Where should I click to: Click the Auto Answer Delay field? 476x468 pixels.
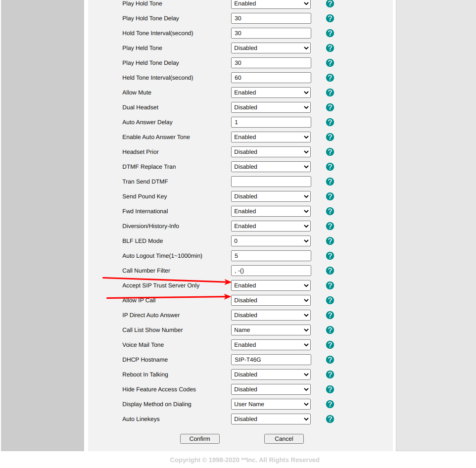(271, 122)
